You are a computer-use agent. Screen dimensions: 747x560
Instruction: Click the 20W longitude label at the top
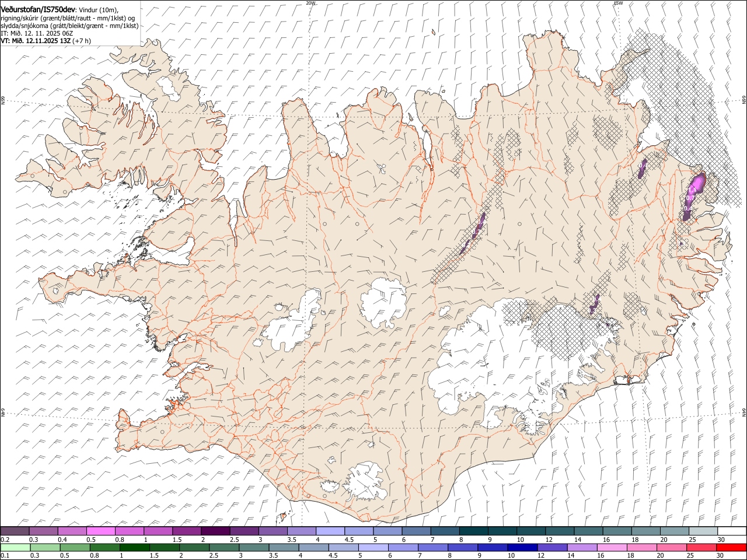coord(310,3)
